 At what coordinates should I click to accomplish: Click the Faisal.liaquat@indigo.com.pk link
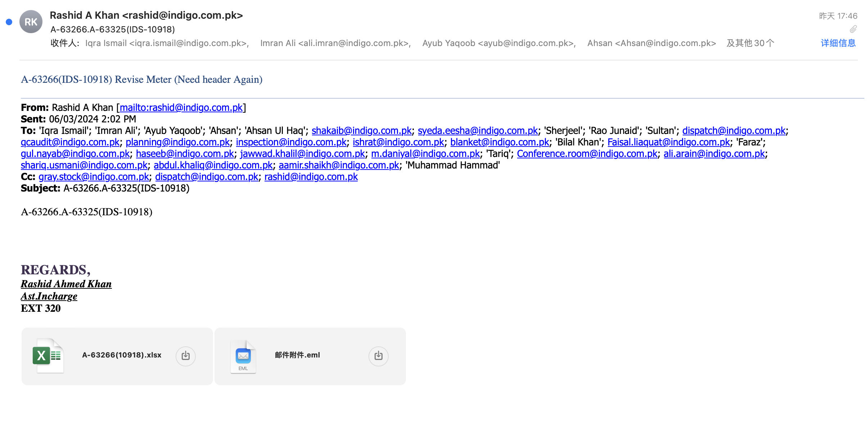[x=668, y=142]
